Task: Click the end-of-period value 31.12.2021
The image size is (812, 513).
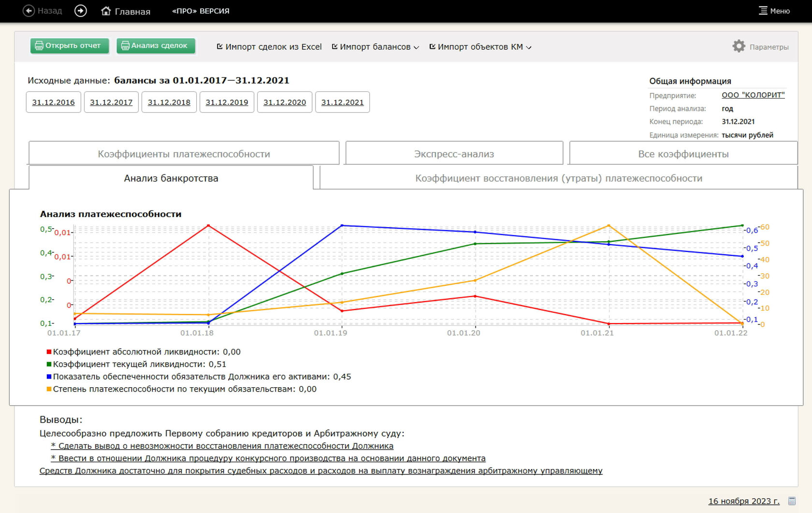Action: [738, 121]
